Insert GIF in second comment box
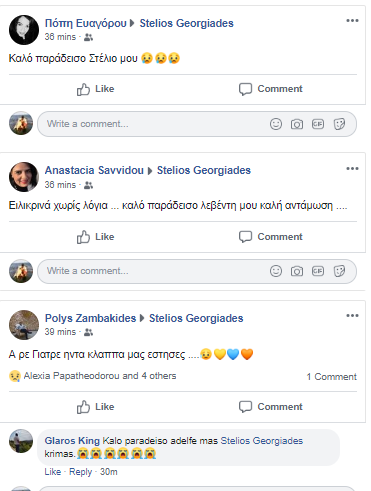Viewport: 371px width, 491px height. point(318,271)
